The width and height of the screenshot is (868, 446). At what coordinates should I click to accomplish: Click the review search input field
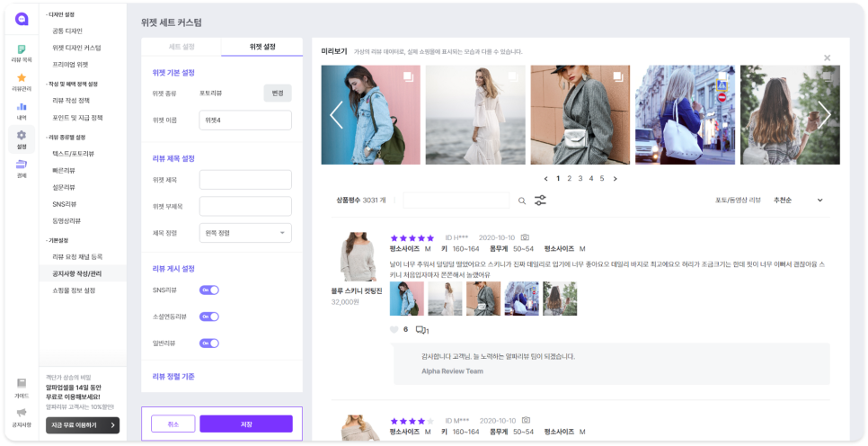tap(456, 201)
